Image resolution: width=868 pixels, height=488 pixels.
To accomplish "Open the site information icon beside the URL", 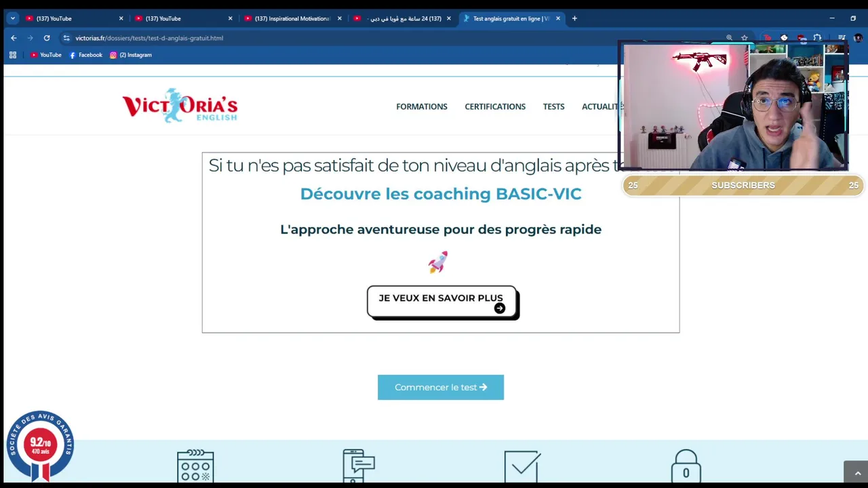I will pos(66,38).
